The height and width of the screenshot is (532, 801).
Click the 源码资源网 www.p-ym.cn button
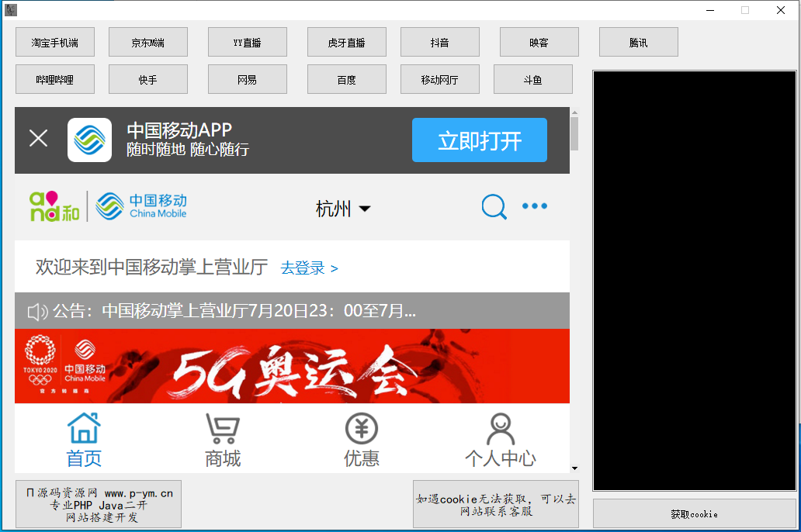tap(99, 504)
